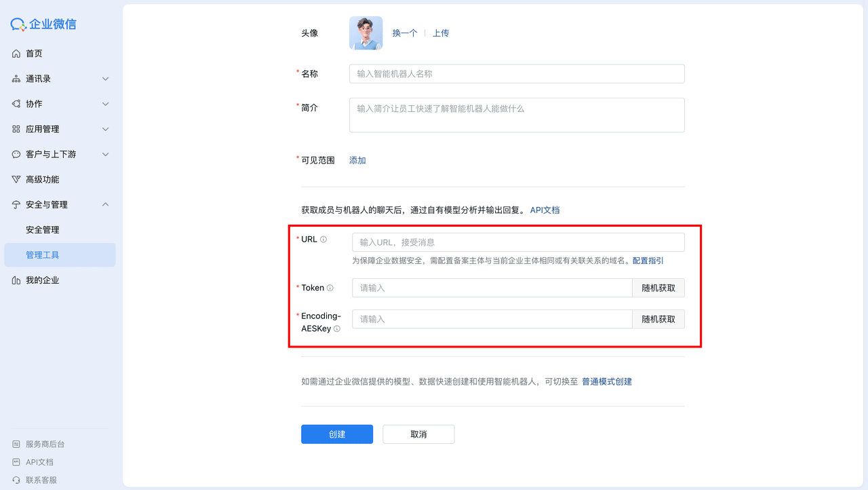Click the 联系客服 headset icon
The image size is (868, 490).
(x=16, y=479)
